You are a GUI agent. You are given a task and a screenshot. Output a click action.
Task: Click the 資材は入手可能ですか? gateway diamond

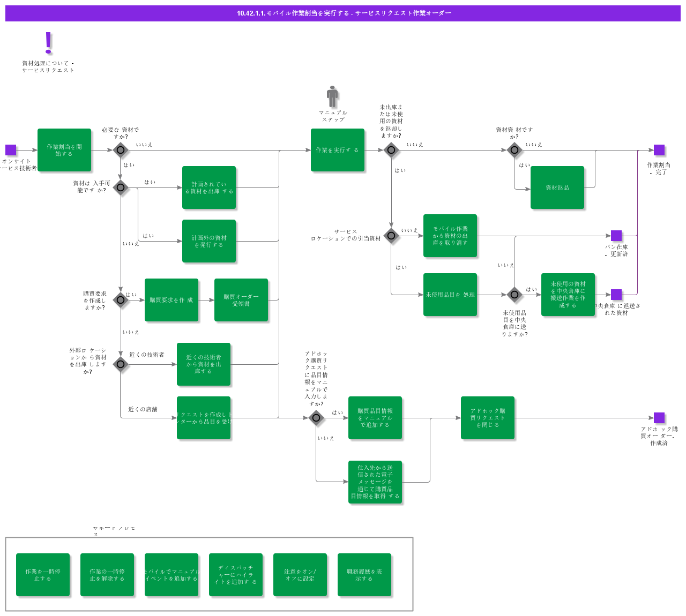(121, 187)
